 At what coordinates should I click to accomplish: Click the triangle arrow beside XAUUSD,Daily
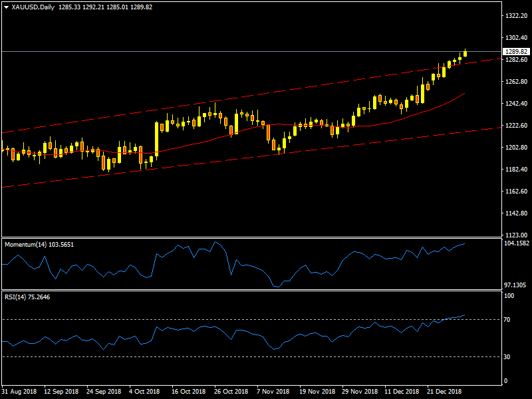pos(6,7)
